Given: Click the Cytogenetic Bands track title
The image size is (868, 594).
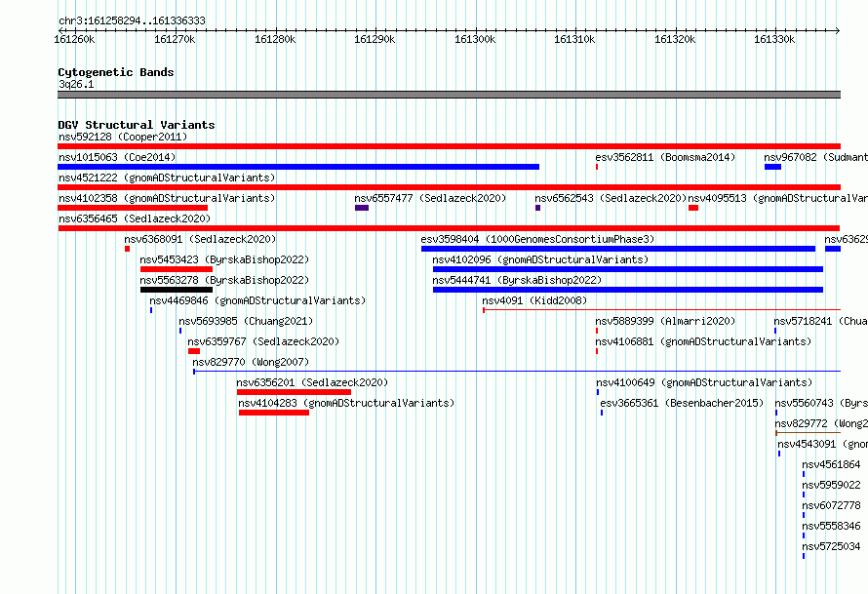Looking at the screenshot, I should 116,72.
